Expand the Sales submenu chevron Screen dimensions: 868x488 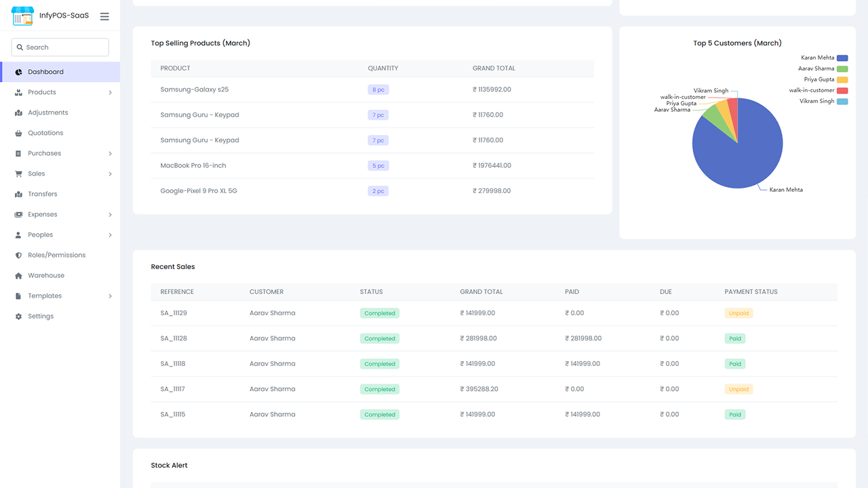pos(110,174)
